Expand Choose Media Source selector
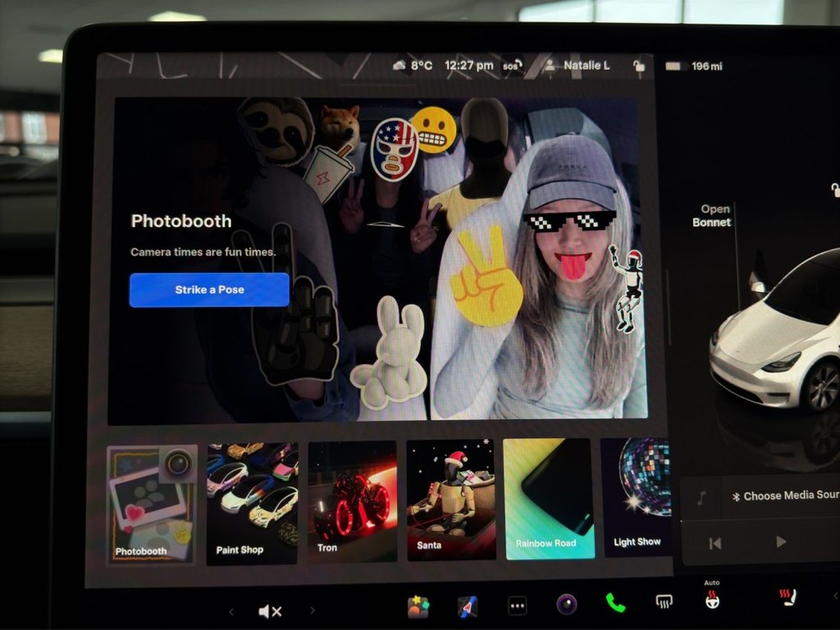This screenshot has height=630, width=840. point(779,496)
